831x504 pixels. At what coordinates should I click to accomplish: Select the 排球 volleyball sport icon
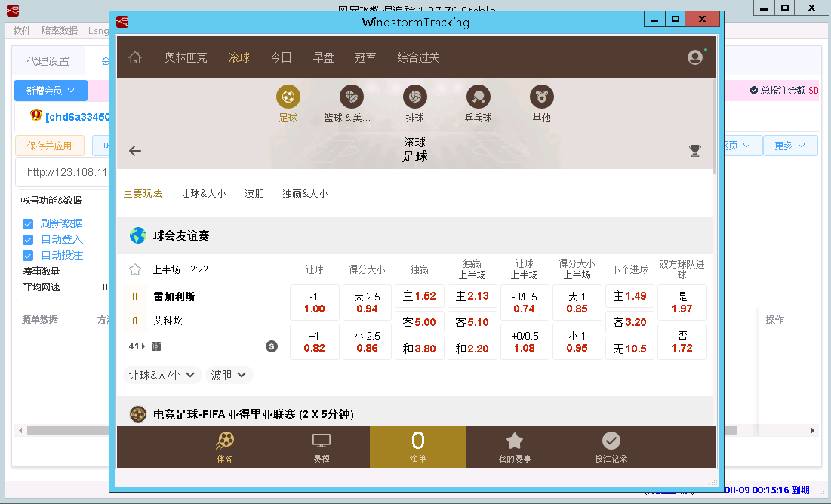415,97
